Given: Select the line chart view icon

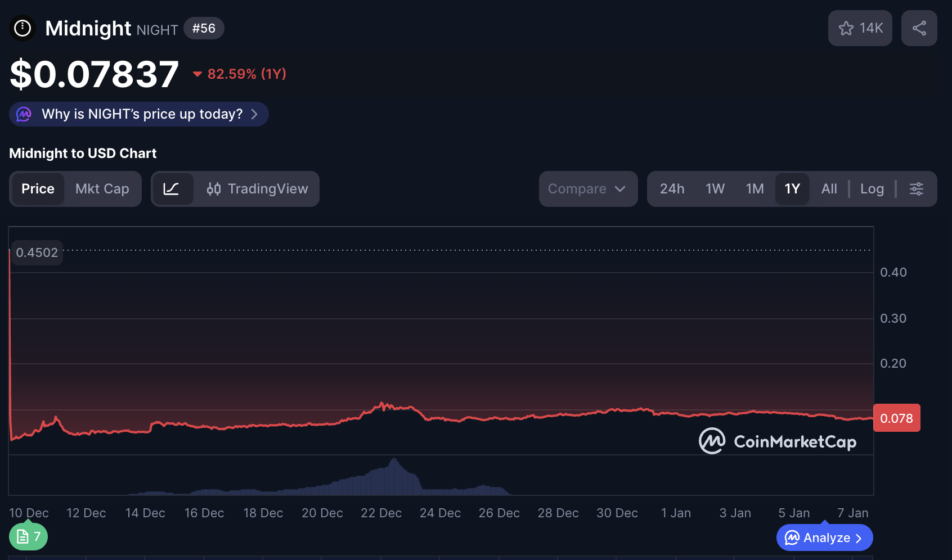Looking at the screenshot, I should click(173, 189).
